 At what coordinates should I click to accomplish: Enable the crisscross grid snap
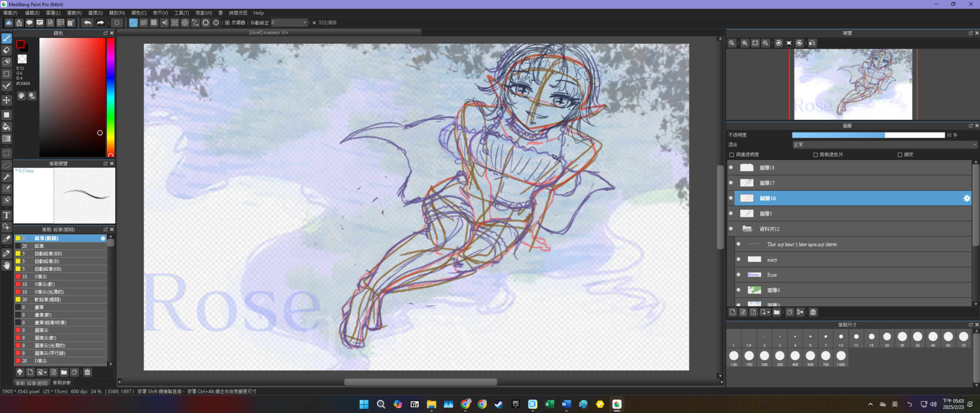click(154, 23)
